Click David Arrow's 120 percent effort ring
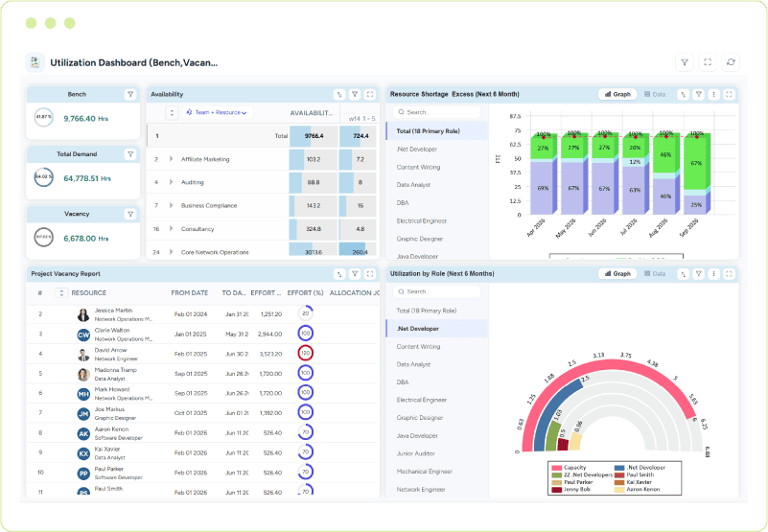Image resolution: width=768 pixels, height=532 pixels. click(x=306, y=353)
